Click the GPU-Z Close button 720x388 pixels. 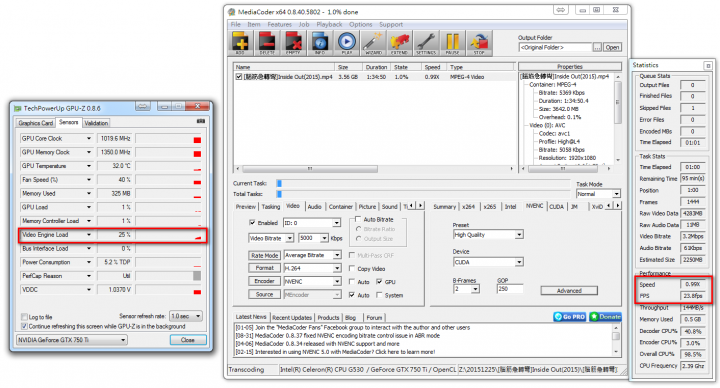[x=187, y=340]
